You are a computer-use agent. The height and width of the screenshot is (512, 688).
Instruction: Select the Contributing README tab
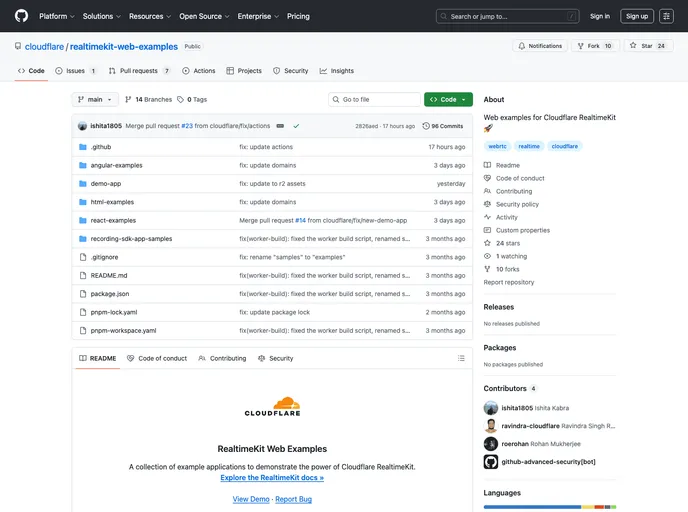222,358
